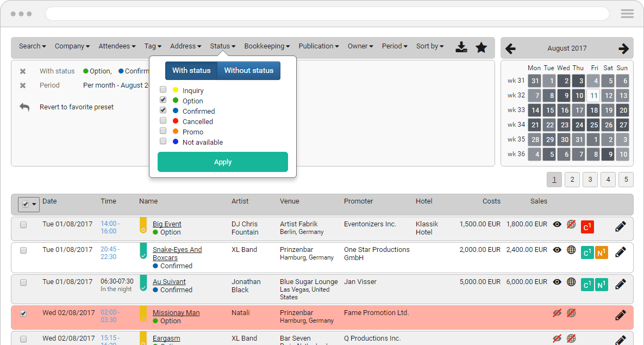
Task: Click globe icon on Snake-Eyes row
Action: tap(571, 250)
